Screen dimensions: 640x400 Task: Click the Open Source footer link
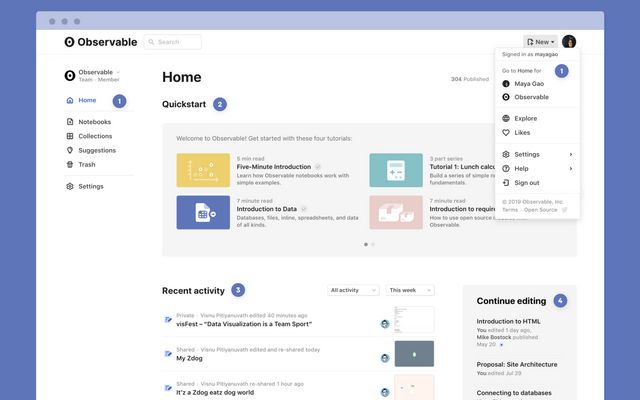(540, 210)
